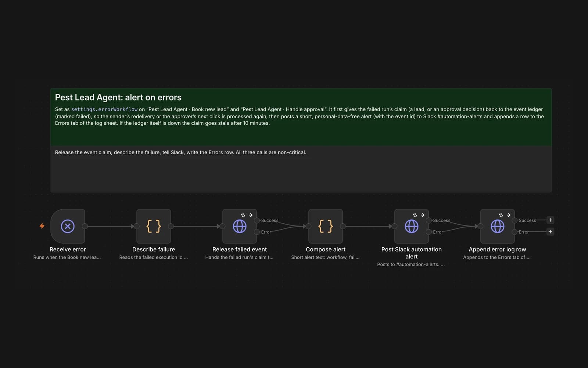This screenshot has width=588, height=368.
Task: Select the Receive error trigger node
Action: (68, 226)
